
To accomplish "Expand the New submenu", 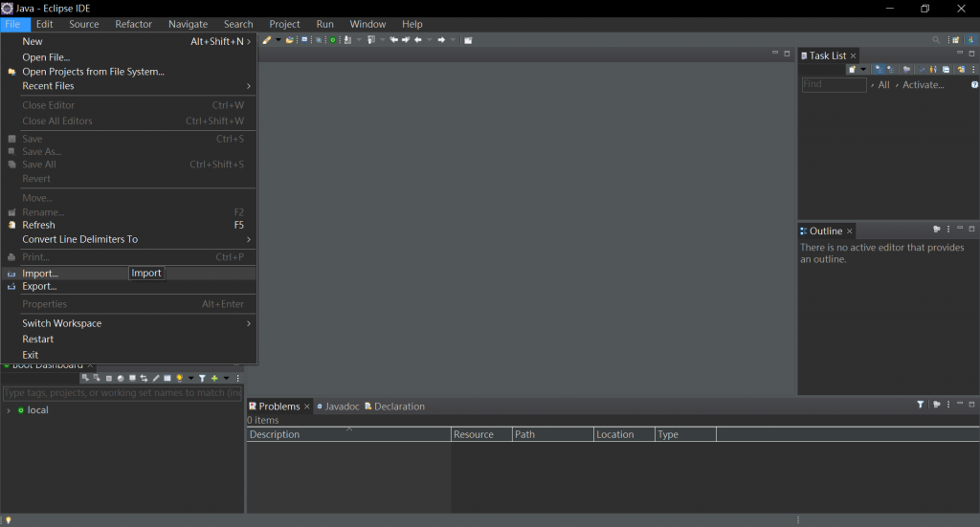I will click(129, 41).
